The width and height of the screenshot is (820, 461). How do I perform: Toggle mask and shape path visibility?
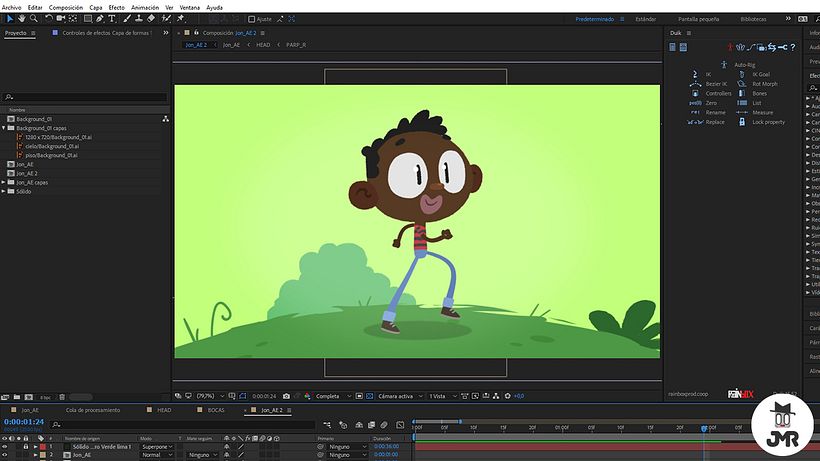[x=243, y=396]
